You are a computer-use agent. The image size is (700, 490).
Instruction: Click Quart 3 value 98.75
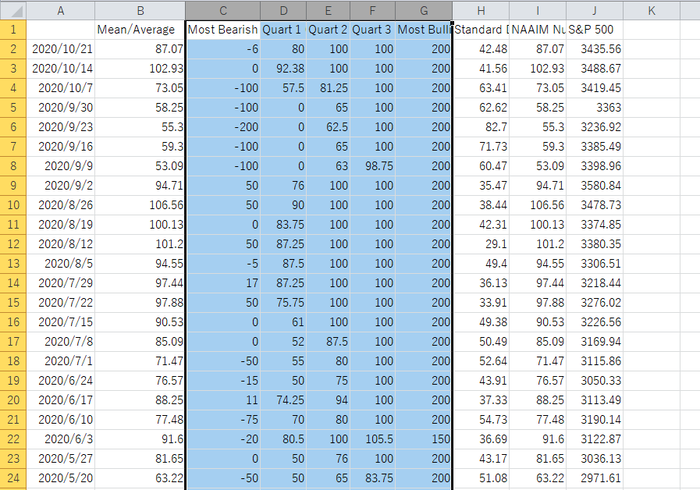373,166
